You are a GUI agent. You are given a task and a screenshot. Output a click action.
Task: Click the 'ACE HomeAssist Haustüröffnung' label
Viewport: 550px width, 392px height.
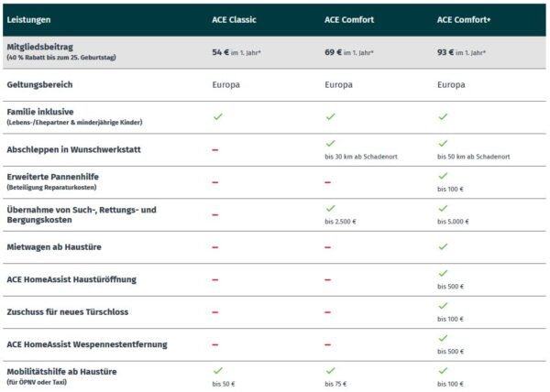(x=71, y=280)
